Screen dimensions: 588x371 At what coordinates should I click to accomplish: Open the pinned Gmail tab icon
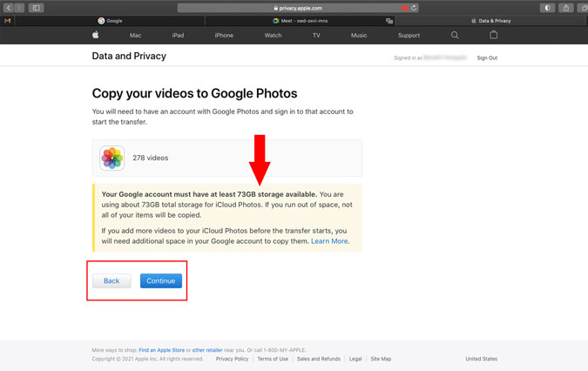coord(8,21)
